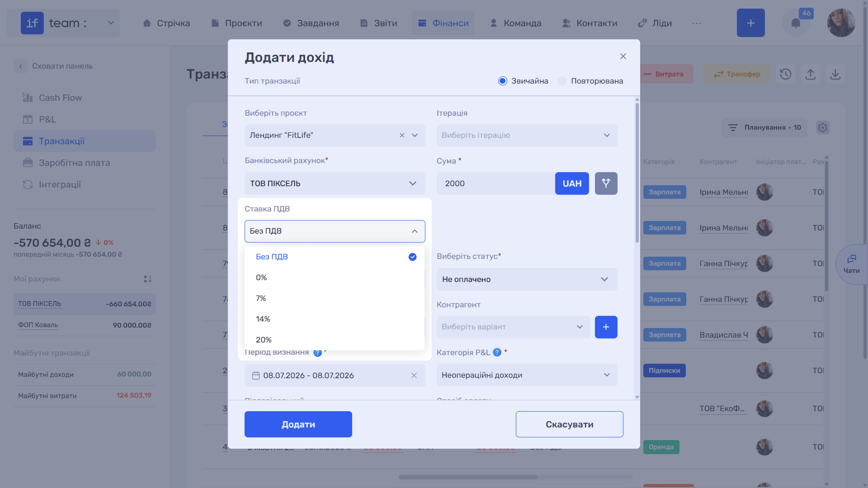Image resolution: width=868 pixels, height=488 pixels.
Task: Click the Оренда category tag
Action: [661, 447]
